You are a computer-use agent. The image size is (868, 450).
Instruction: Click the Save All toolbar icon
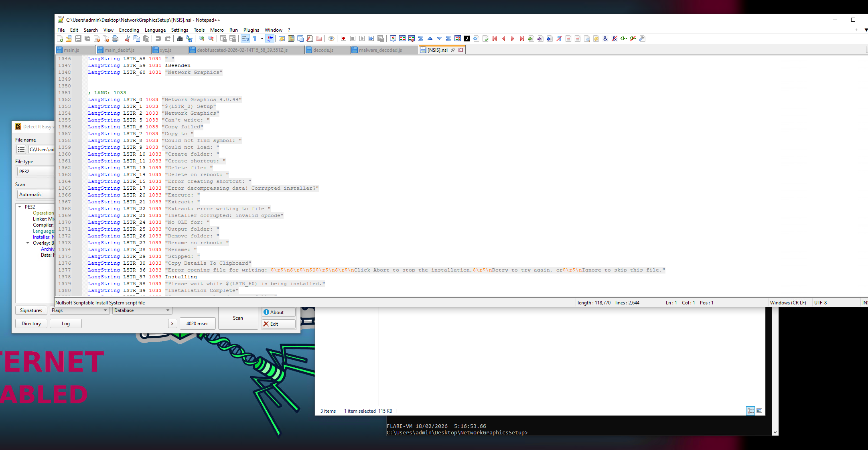(x=87, y=39)
